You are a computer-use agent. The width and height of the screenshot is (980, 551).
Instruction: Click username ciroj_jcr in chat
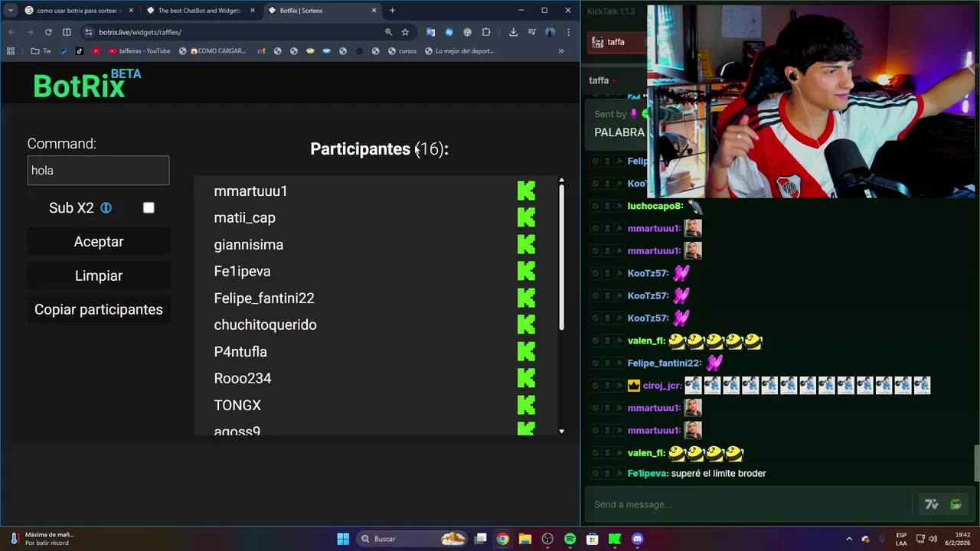pyautogui.click(x=663, y=386)
